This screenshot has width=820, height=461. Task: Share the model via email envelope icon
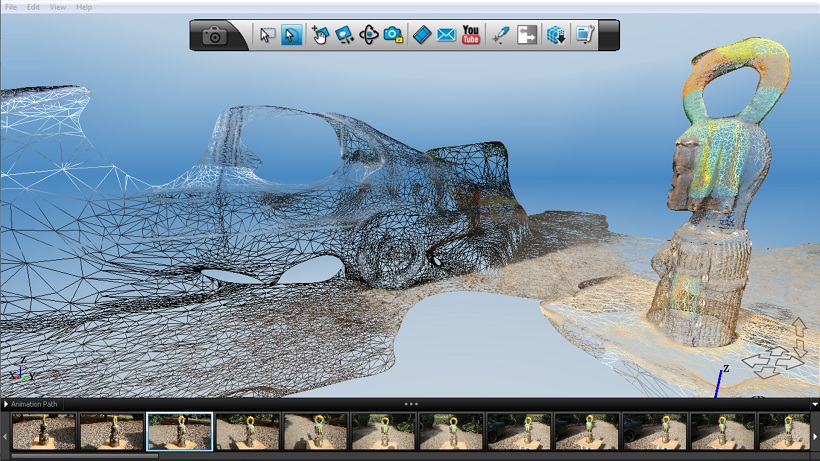pyautogui.click(x=446, y=36)
